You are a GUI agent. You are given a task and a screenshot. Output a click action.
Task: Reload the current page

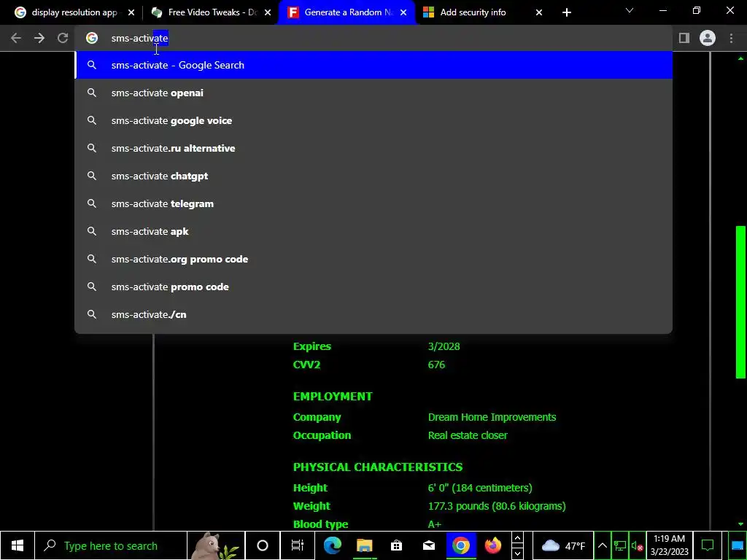(x=63, y=38)
